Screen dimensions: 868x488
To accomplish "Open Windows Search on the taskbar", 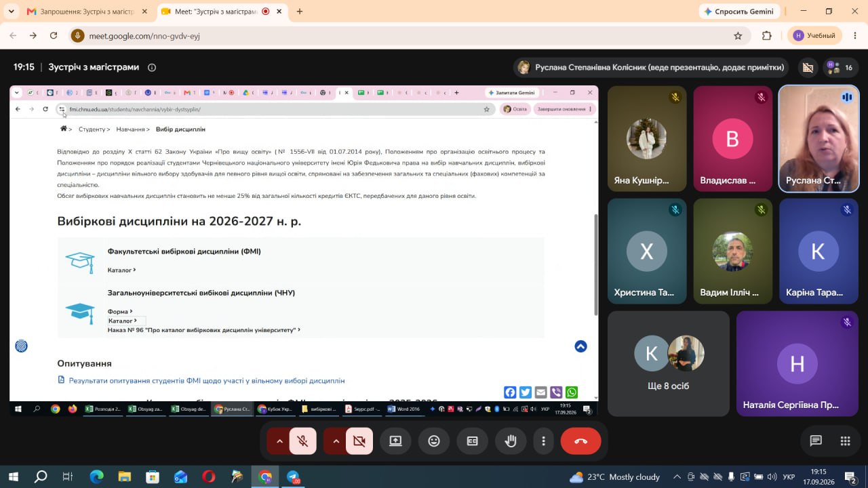I will coord(41,477).
